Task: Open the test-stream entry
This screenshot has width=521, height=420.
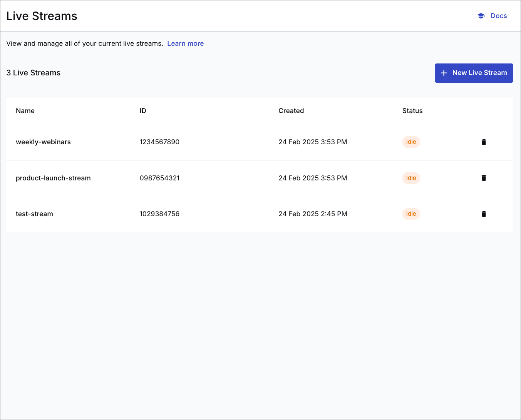Action: 34,214
